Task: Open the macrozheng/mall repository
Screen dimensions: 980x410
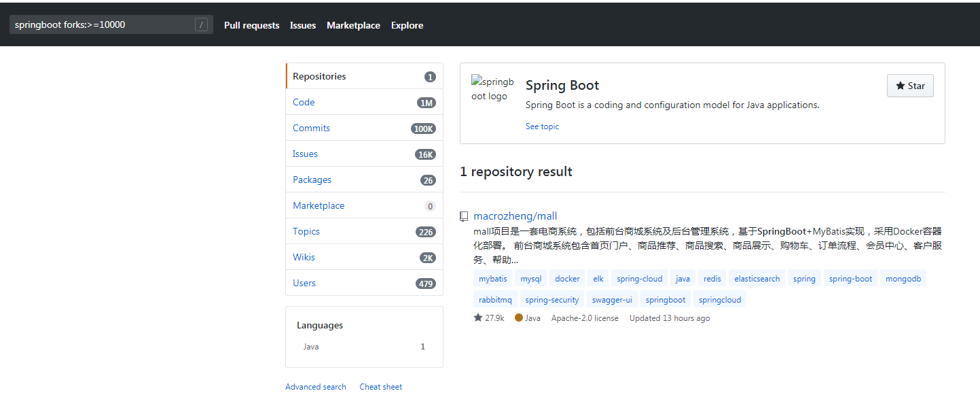Action: pos(515,216)
